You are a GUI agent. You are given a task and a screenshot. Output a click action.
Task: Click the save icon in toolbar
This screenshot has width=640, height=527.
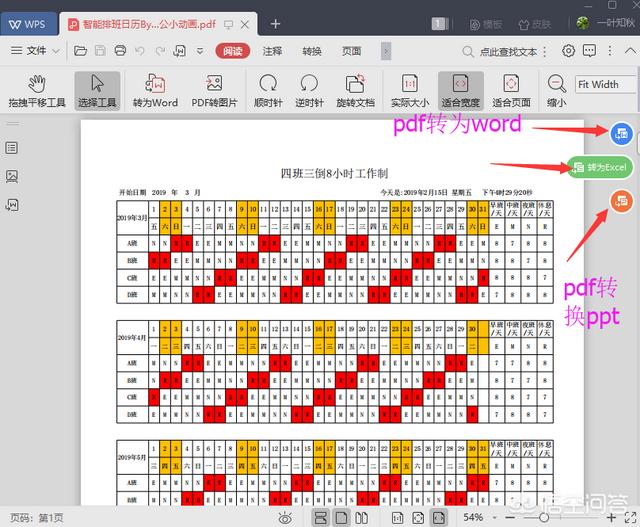(x=100, y=51)
